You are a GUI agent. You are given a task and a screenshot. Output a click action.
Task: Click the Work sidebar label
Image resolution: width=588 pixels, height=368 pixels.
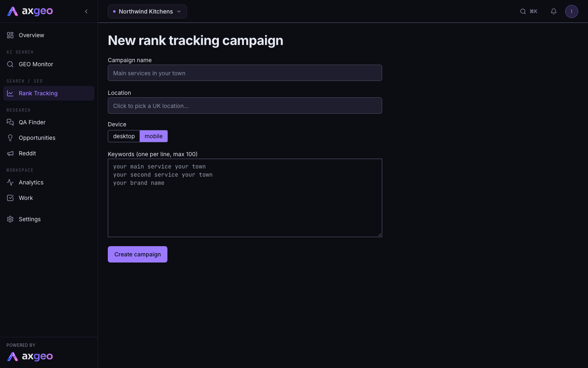[26, 198]
